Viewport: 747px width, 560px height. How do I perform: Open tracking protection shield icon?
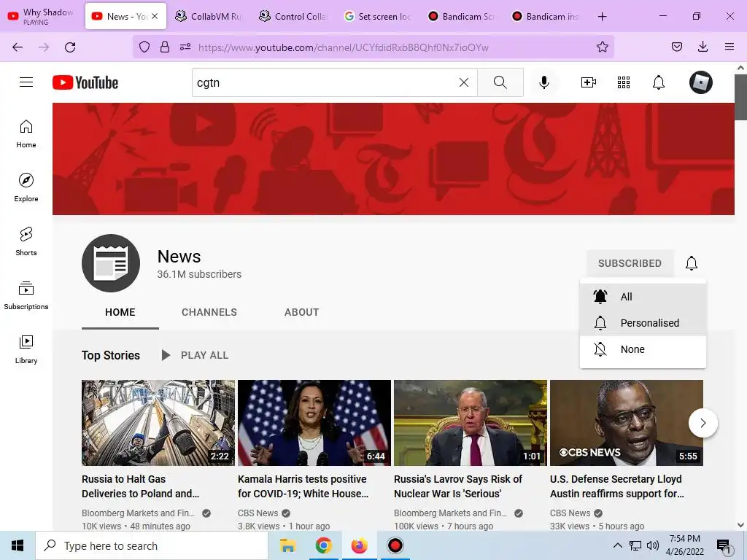pyautogui.click(x=144, y=47)
